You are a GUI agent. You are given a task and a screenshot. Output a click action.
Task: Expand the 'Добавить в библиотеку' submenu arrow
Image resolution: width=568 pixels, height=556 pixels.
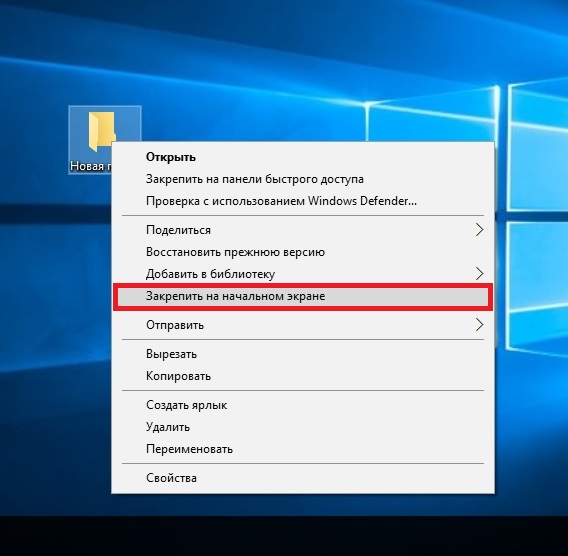(479, 273)
